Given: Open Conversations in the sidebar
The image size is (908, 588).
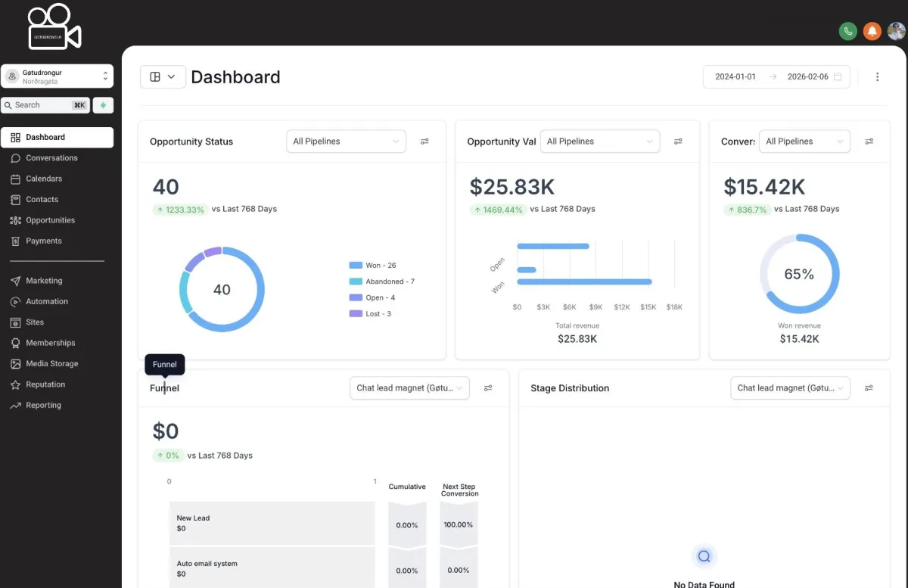Looking at the screenshot, I should (x=51, y=158).
